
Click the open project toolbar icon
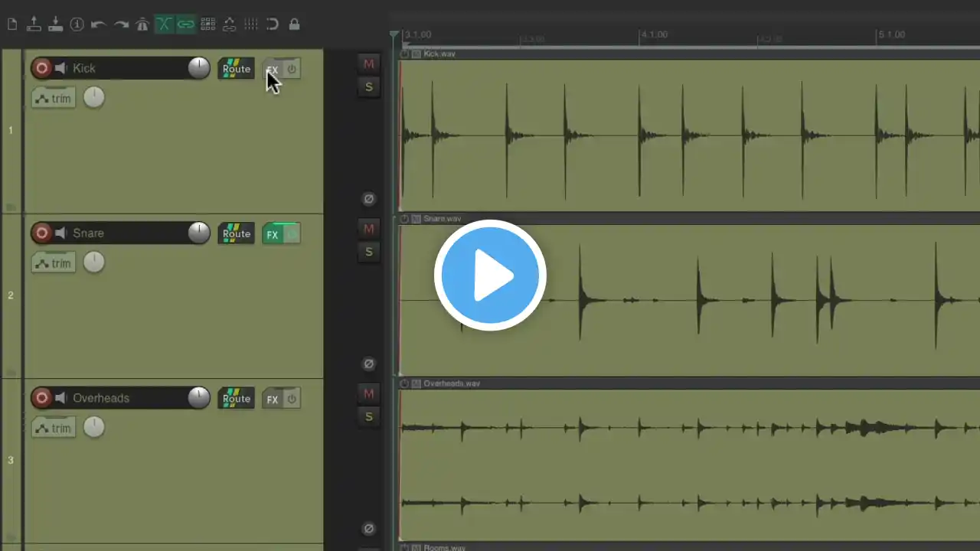point(34,24)
